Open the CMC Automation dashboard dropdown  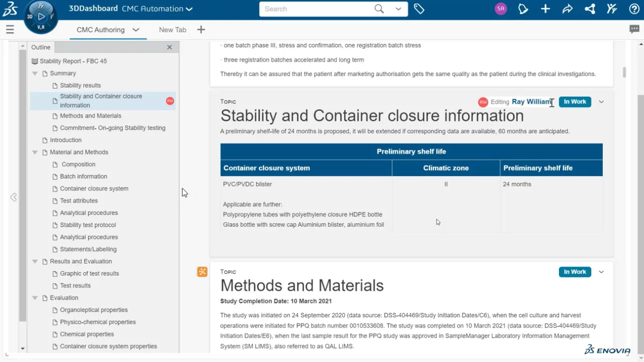coord(189,9)
